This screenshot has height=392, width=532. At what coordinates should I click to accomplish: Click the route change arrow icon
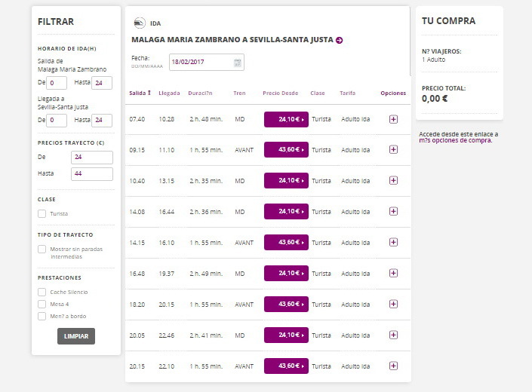point(340,40)
